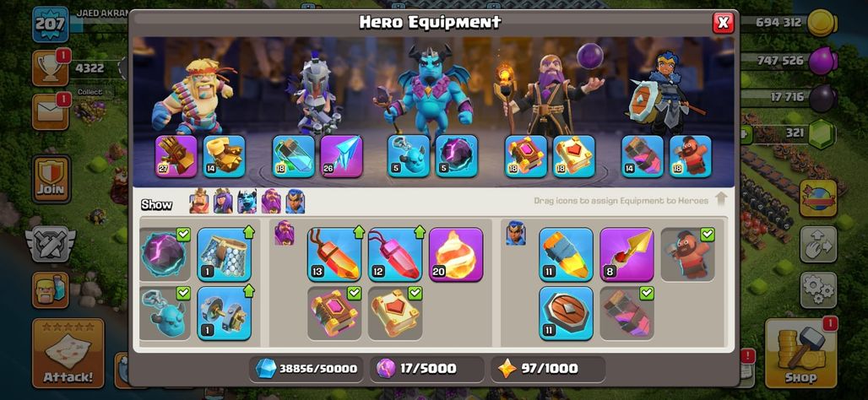Show only Grand Warden equipment filter
This screenshot has height=400, width=868.
pos(271,202)
